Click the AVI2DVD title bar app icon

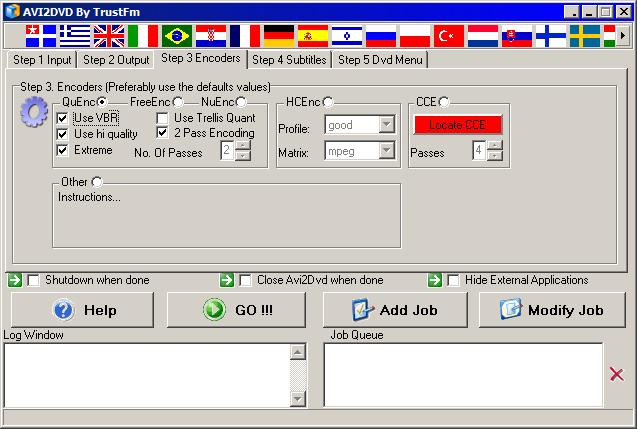[x=13, y=11]
